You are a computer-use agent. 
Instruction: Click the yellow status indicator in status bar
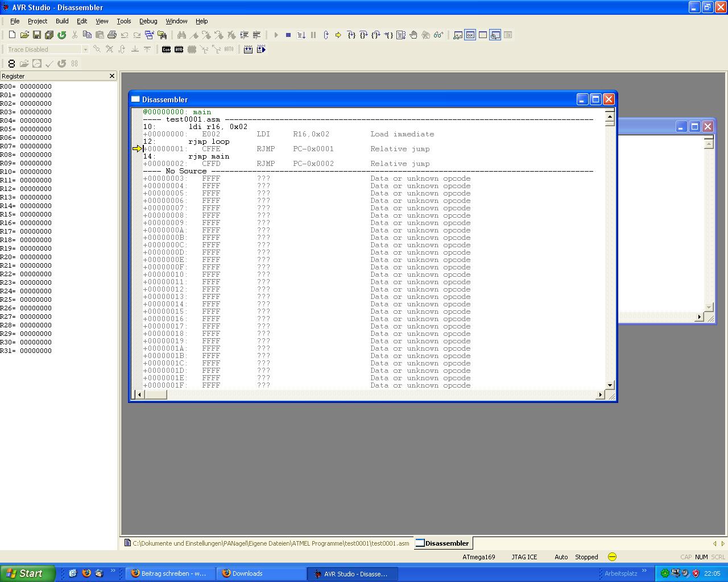point(612,557)
